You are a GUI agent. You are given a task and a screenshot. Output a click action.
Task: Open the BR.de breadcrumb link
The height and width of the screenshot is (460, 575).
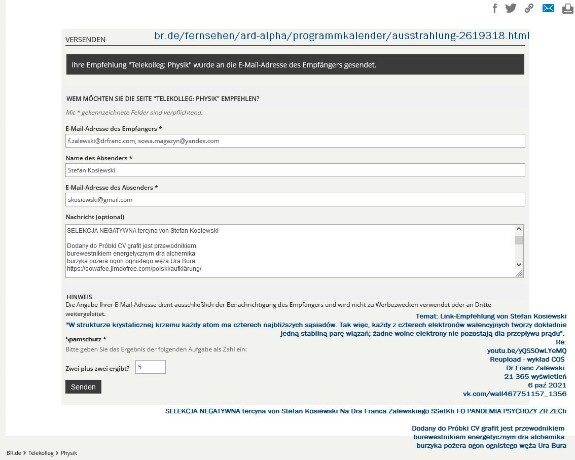pyautogui.click(x=14, y=453)
